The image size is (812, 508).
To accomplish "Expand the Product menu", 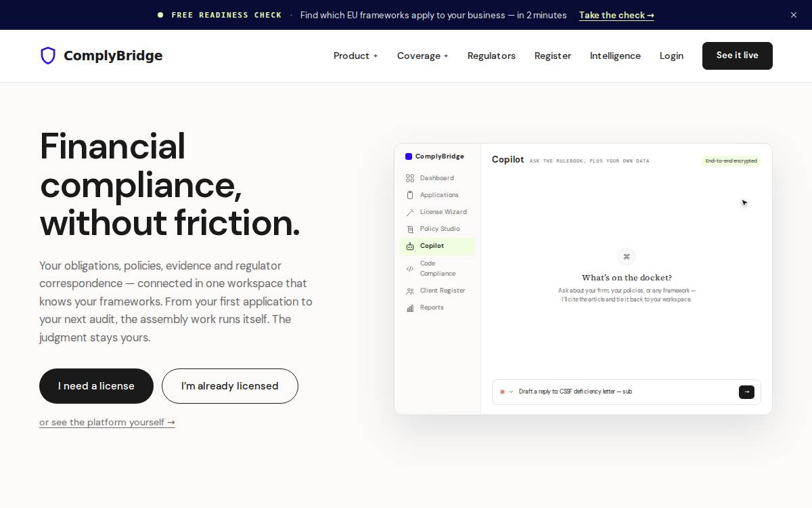I will pyautogui.click(x=356, y=56).
